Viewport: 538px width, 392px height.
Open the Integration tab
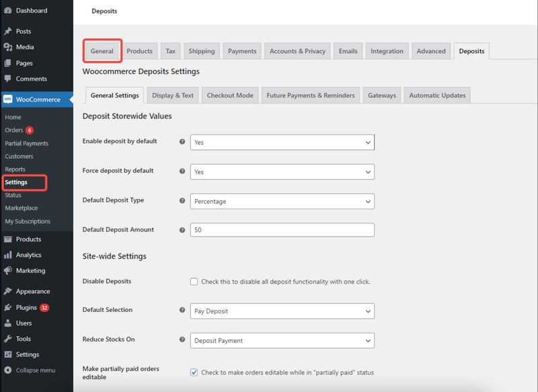[387, 51]
